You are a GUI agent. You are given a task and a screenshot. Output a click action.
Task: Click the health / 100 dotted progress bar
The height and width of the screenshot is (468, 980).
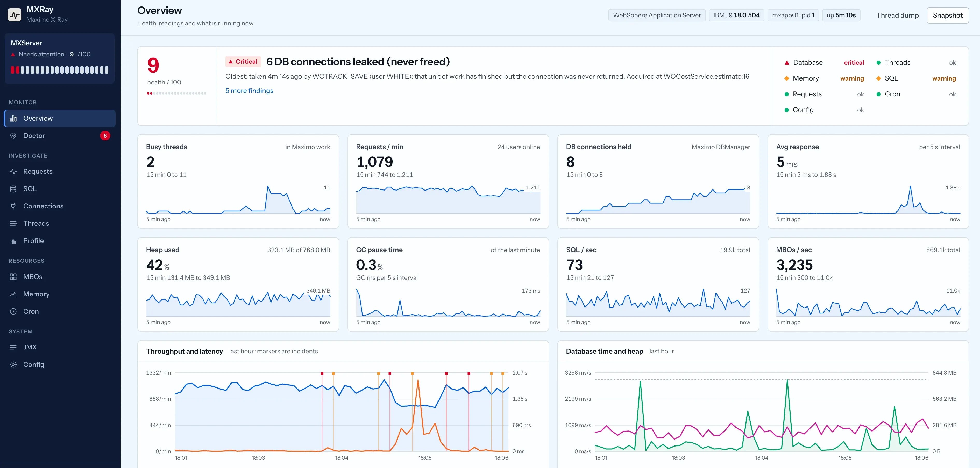pos(176,93)
